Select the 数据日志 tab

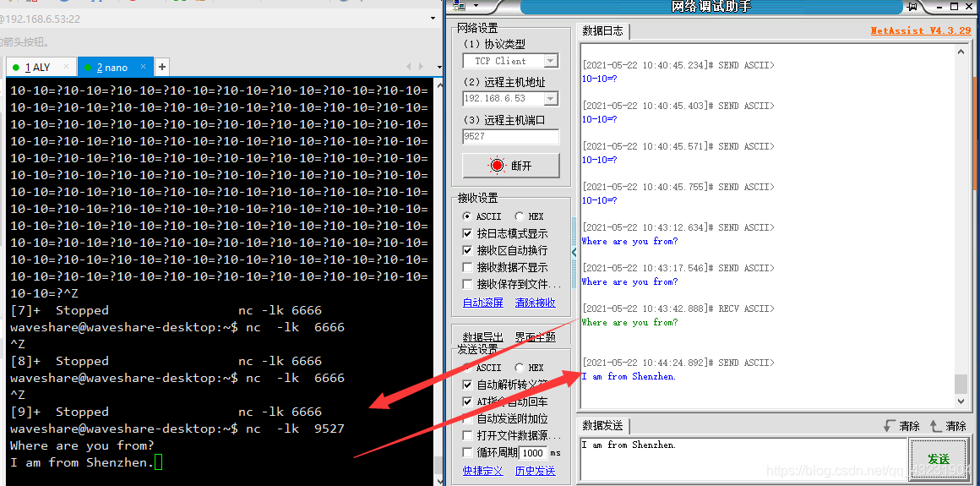[x=603, y=30]
